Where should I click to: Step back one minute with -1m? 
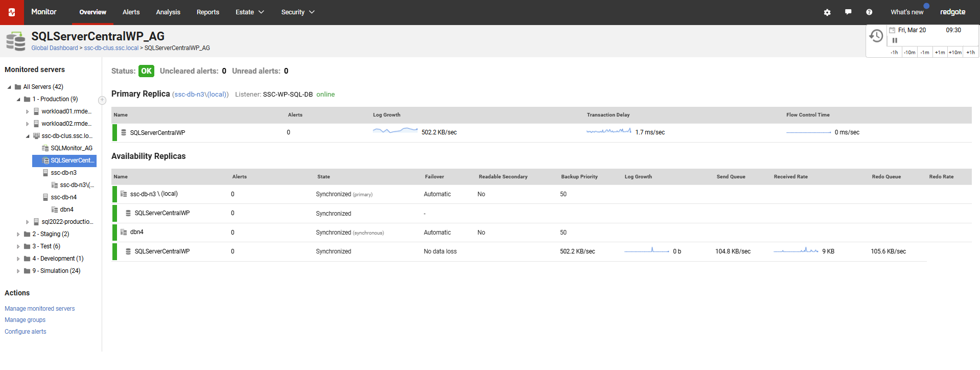click(925, 52)
